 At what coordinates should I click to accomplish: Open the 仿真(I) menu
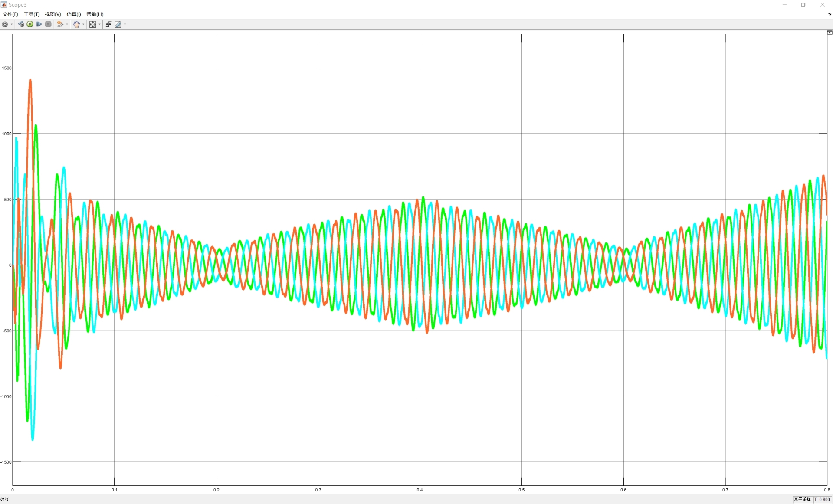(x=73, y=14)
